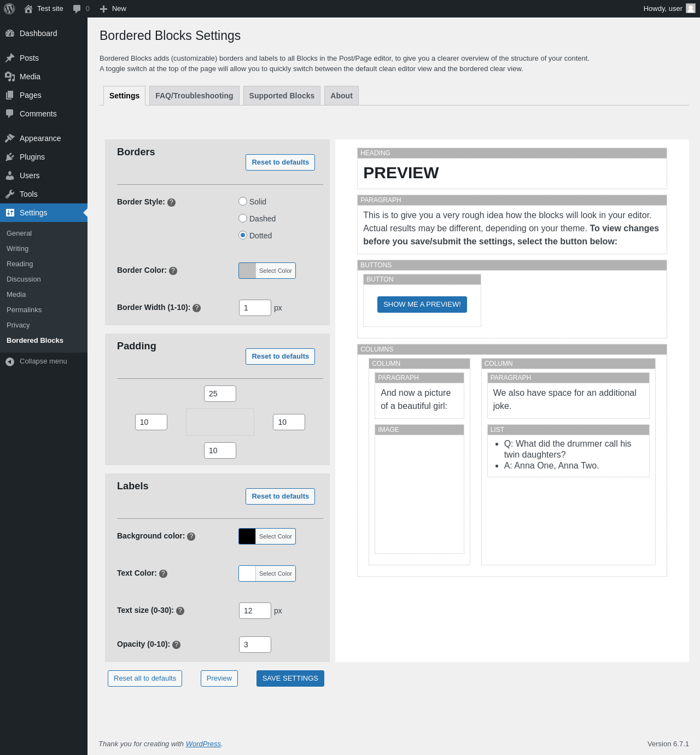Click the top padding input field
700x755 pixels.
tap(220, 394)
